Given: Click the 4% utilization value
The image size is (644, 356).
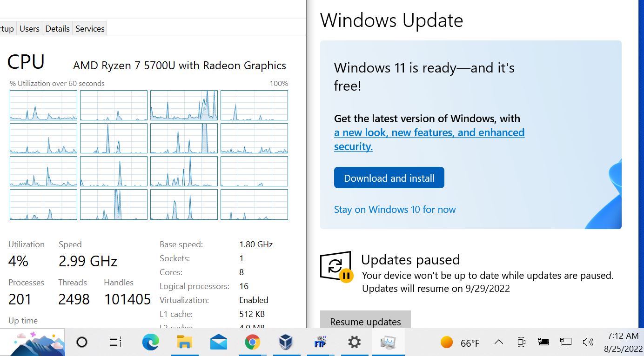Looking at the screenshot, I should click(19, 261).
